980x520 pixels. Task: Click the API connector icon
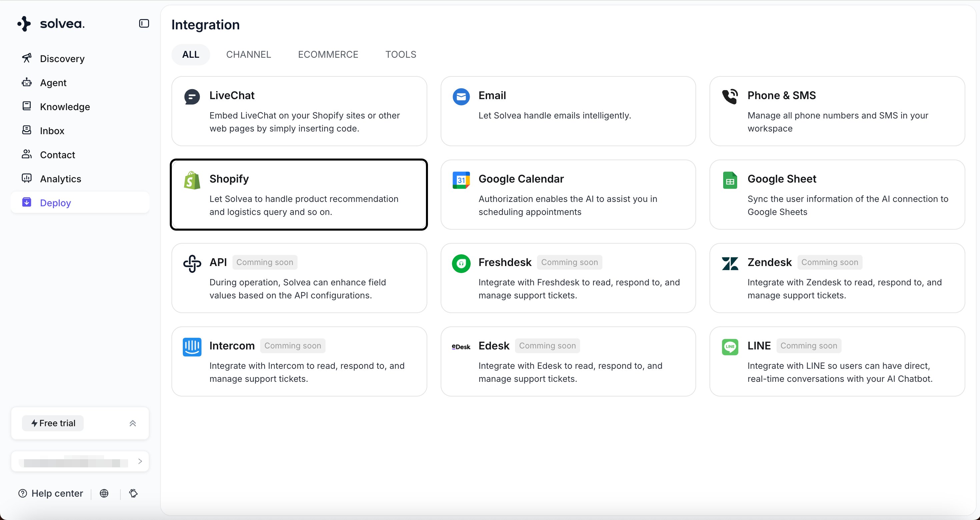pos(192,263)
